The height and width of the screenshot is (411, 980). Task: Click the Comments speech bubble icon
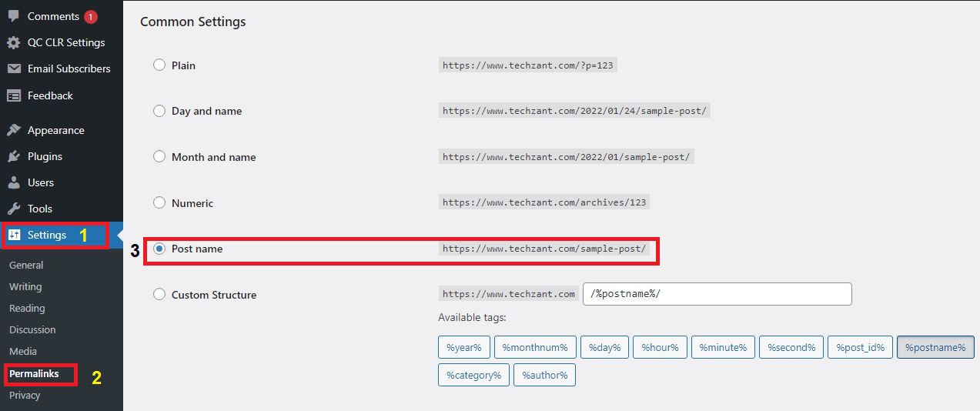point(14,16)
